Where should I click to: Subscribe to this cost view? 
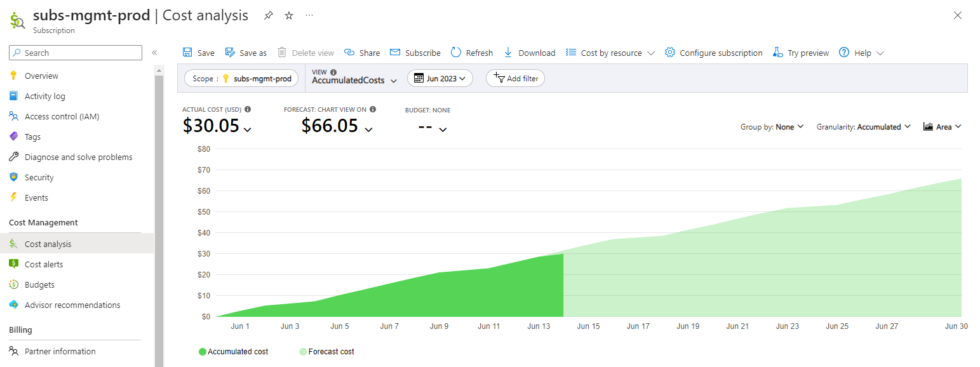click(x=415, y=53)
